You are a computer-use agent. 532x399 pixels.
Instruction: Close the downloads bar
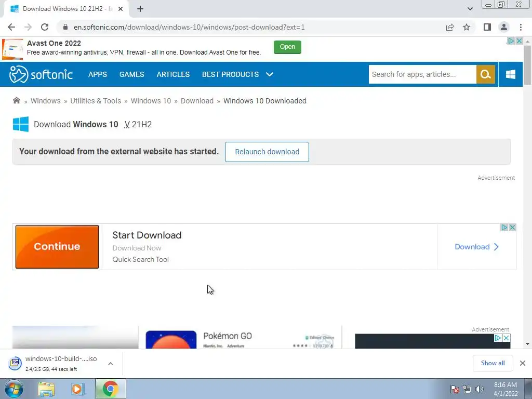523,363
